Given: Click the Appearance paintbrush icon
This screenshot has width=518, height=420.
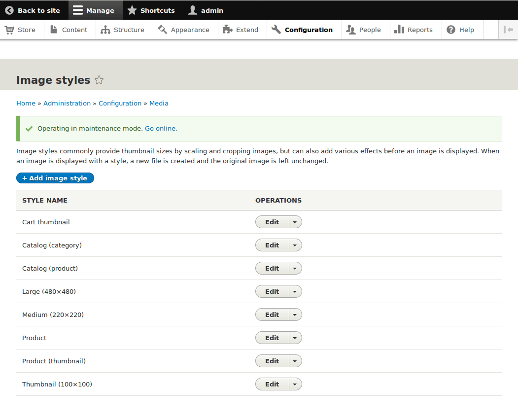Looking at the screenshot, I should click(162, 30).
